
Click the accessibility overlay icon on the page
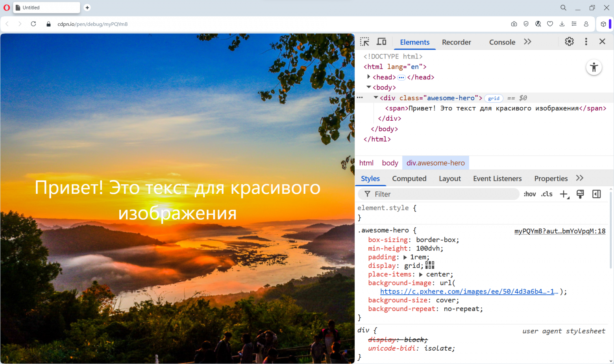coord(594,67)
